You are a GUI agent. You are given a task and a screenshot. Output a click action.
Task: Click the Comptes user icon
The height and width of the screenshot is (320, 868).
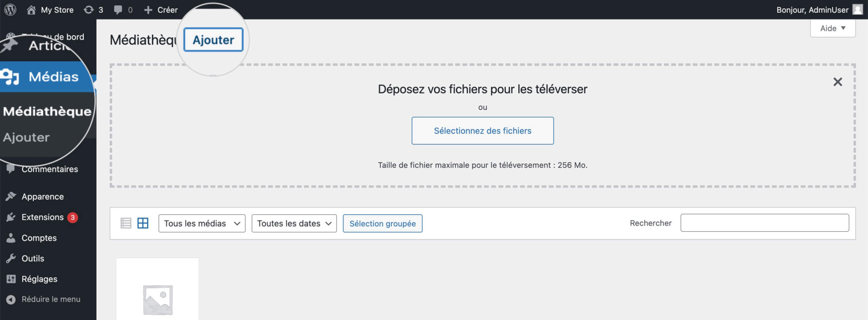click(11, 238)
